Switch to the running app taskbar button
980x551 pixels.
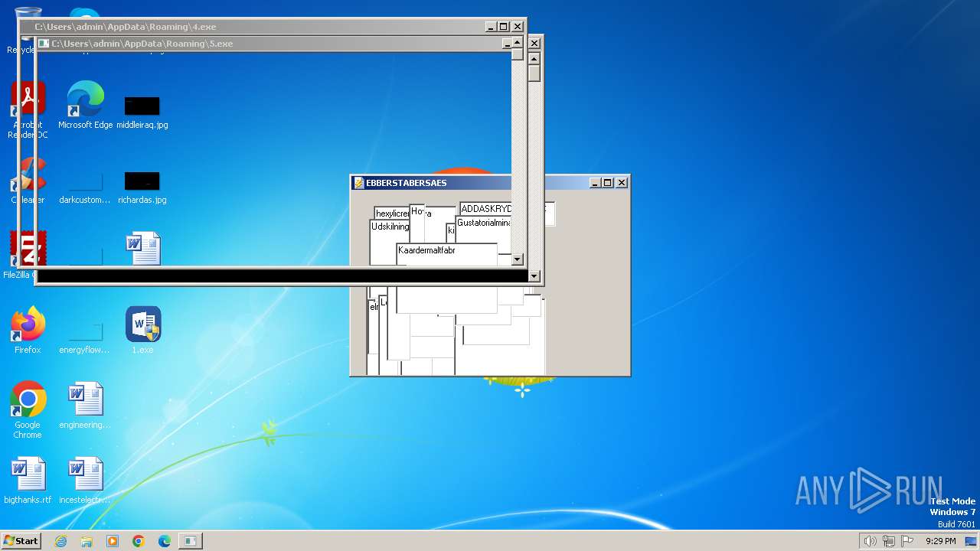(x=191, y=541)
